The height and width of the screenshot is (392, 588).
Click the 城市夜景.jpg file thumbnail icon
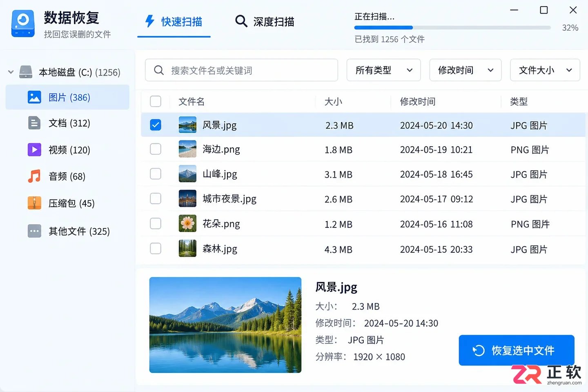(187, 199)
